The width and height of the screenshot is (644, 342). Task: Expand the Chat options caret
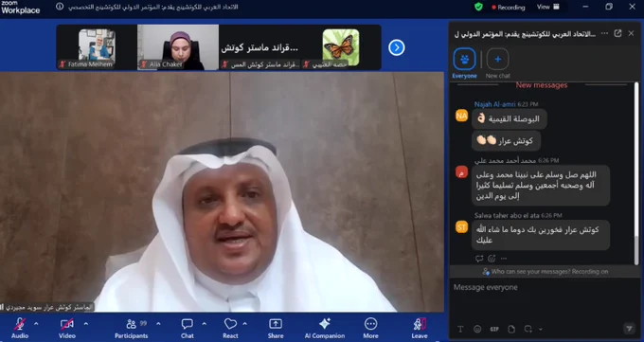coord(205,324)
